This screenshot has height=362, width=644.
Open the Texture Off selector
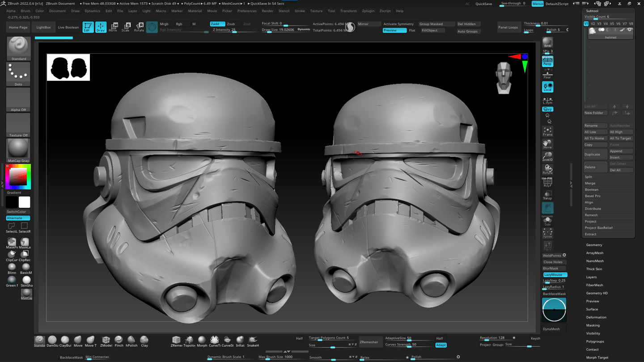18,125
